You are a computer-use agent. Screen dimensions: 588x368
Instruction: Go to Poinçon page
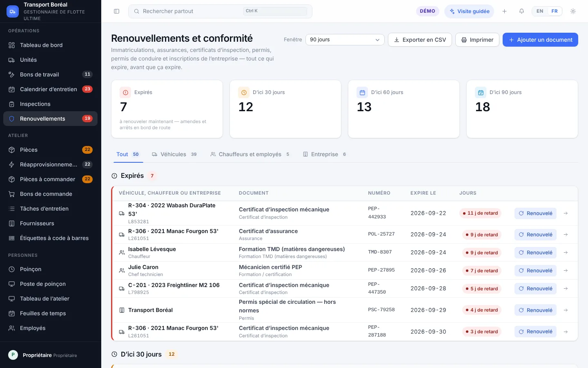(50, 269)
